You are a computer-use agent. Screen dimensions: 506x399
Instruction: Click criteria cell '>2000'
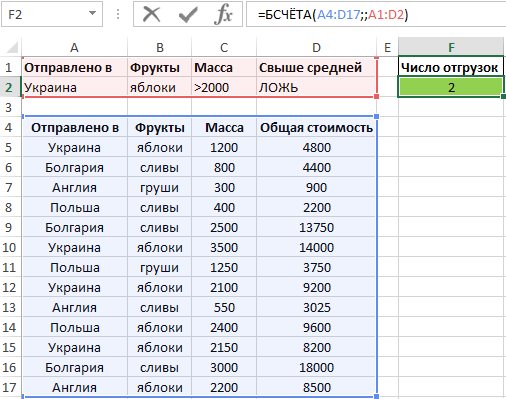224,87
